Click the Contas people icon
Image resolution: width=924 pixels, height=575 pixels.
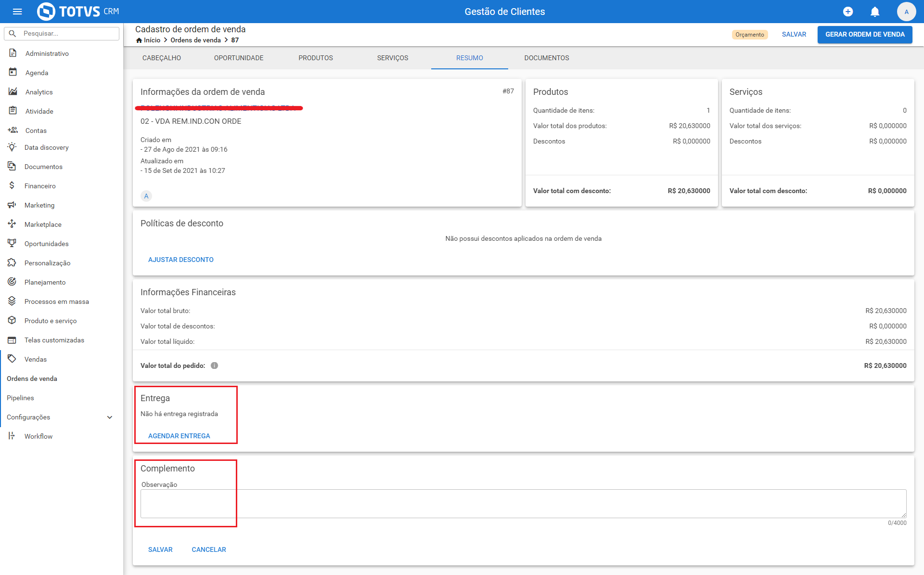pos(13,130)
